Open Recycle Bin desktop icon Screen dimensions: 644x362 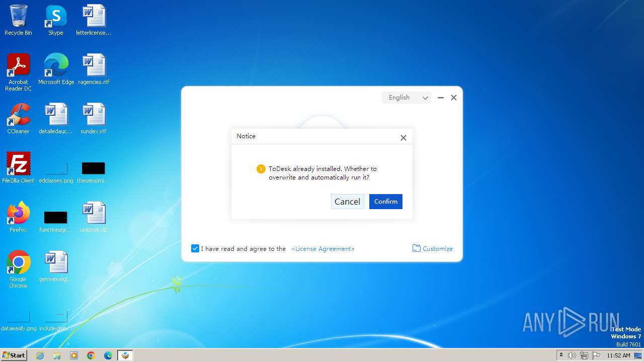point(18,20)
